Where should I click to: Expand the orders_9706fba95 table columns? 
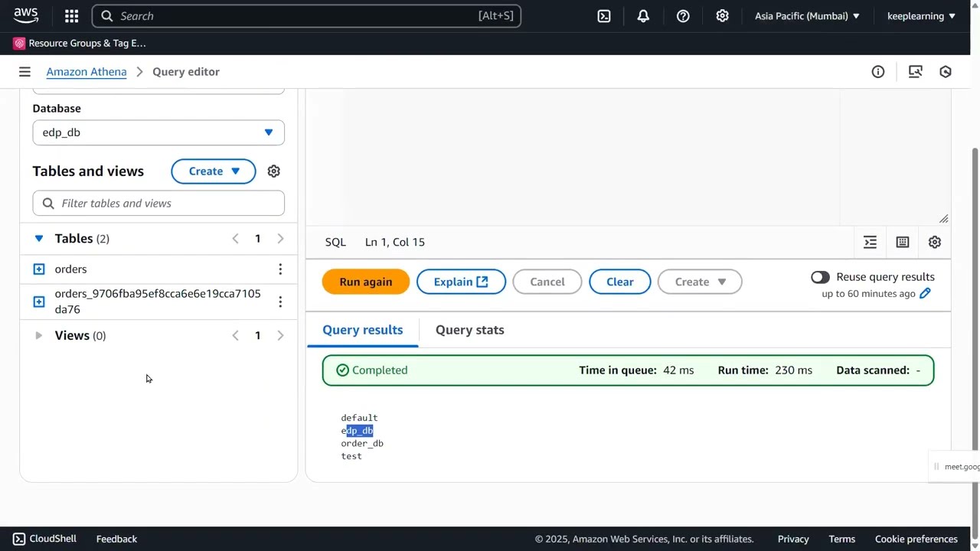click(x=39, y=302)
